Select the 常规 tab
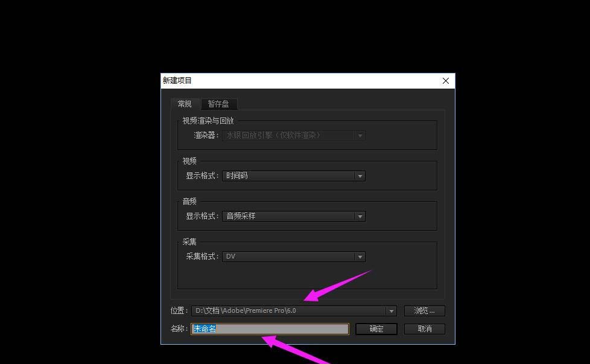 coord(185,104)
